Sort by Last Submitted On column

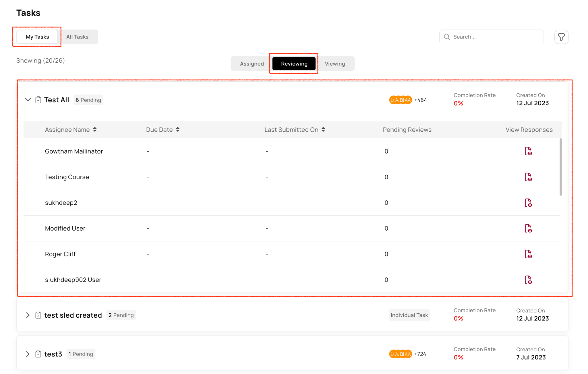(323, 130)
